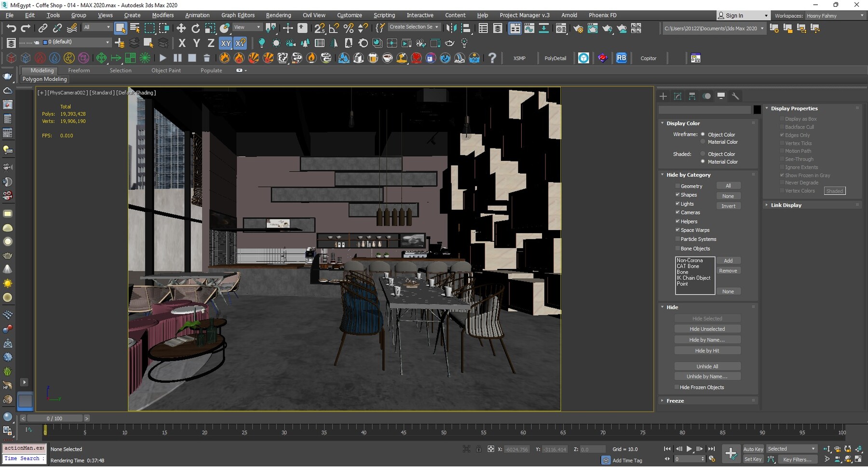This screenshot has height=470, width=868.
Task: Click the Render Production teapot icon
Action: [x=607, y=28]
